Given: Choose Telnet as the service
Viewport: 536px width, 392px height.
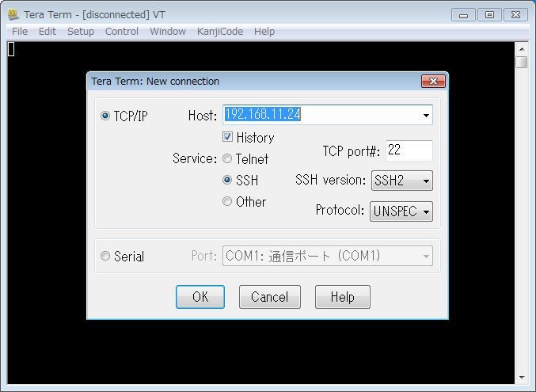Looking at the screenshot, I should click(227, 158).
